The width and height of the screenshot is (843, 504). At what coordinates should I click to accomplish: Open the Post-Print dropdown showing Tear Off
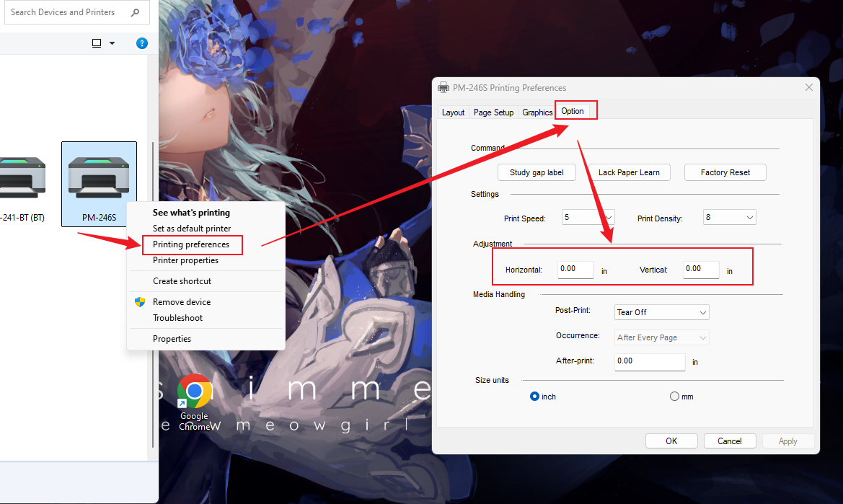(662, 312)
